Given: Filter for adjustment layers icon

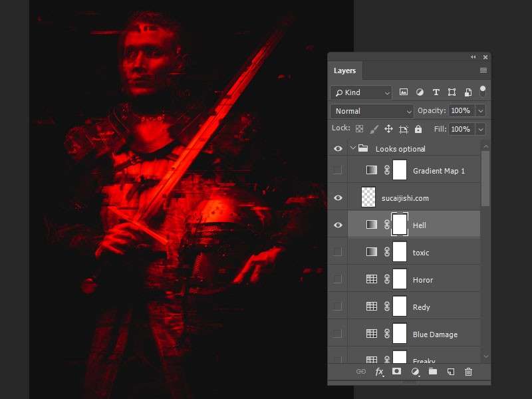Looking at the screenshot, I should coord(420,92).
